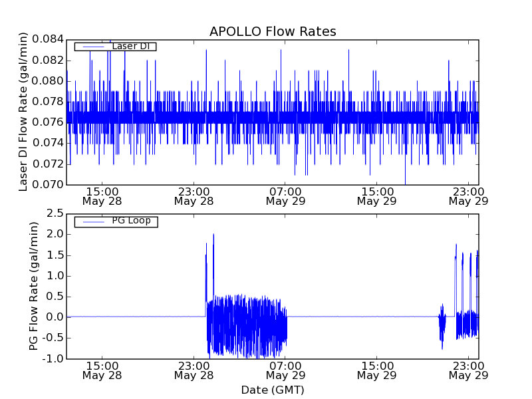Click the blue line sample in Laser DI legend
The height and width of the screenshot is (399, 532).
[x=90, y=47]
